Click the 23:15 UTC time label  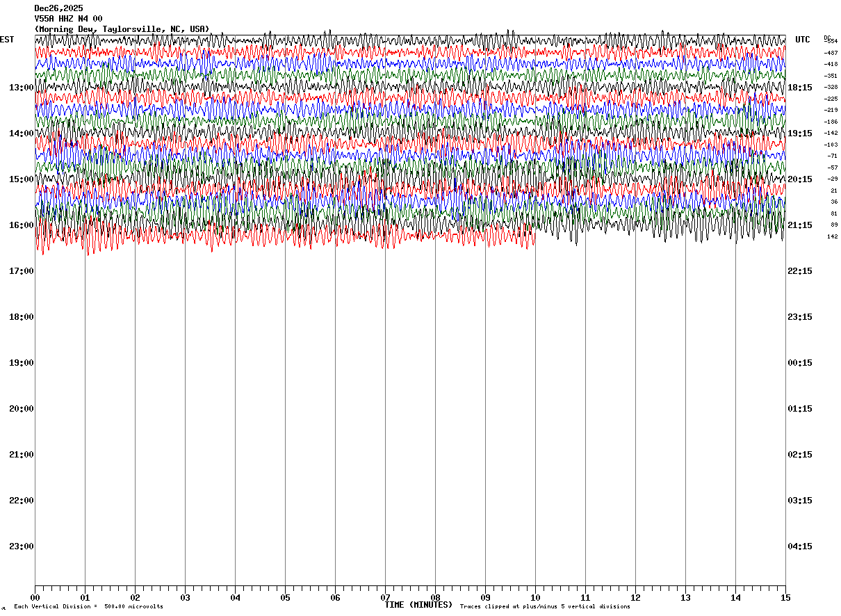[800, 317]
